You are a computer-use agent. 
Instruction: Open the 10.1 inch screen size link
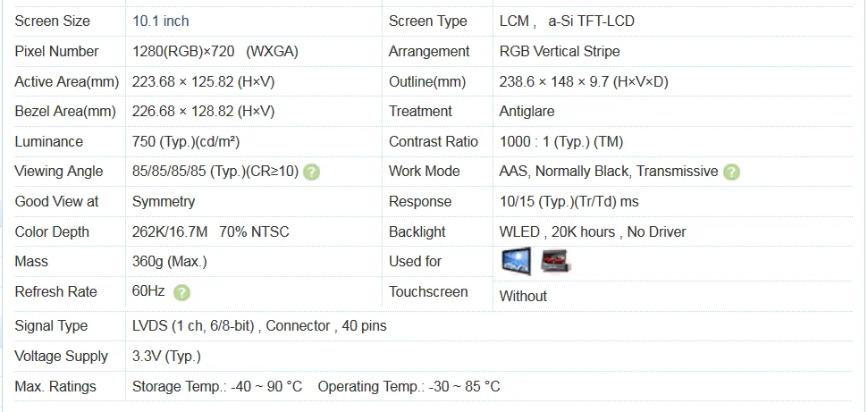[161, 21]
